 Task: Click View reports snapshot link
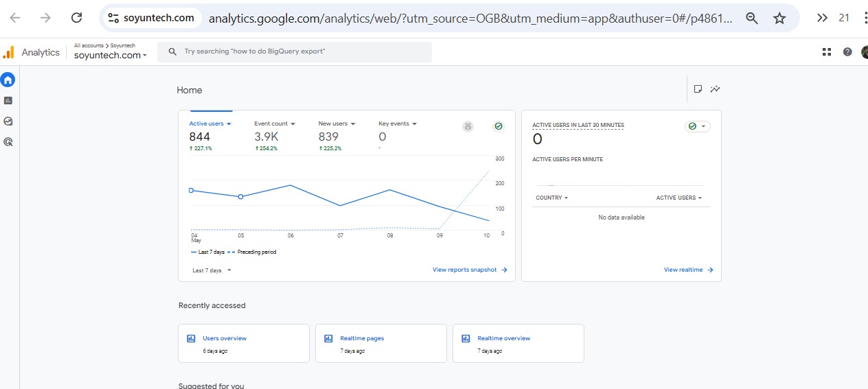(470, 270)
